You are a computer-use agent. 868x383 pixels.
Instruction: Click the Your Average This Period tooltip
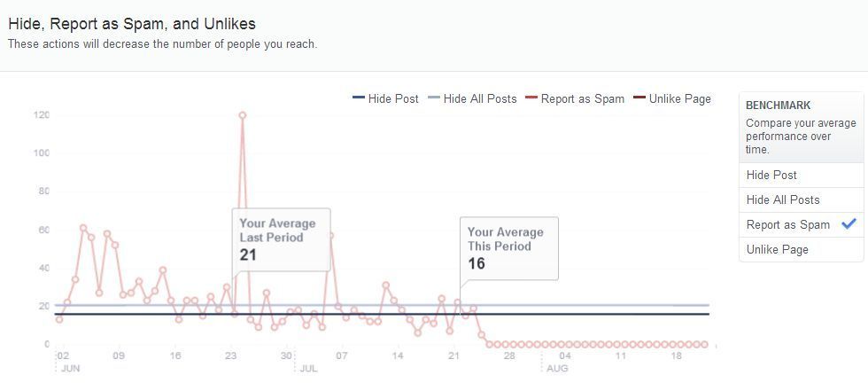tap(508, 247)
